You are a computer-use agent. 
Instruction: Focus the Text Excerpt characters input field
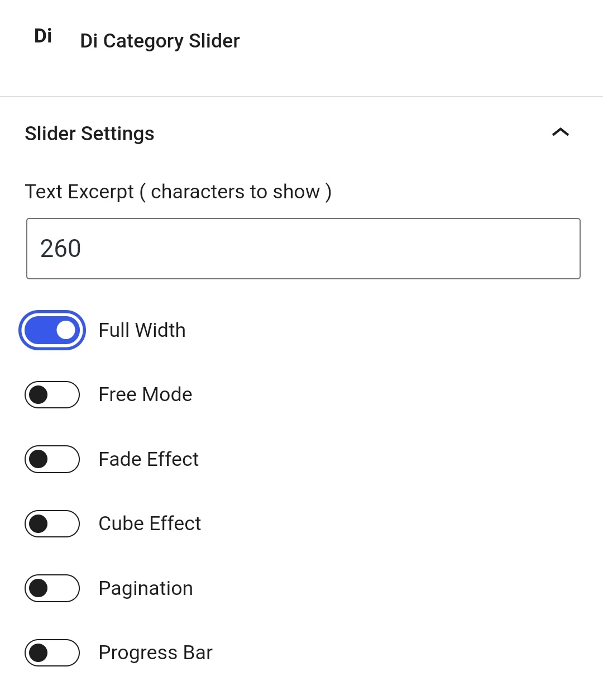[303, 249]
